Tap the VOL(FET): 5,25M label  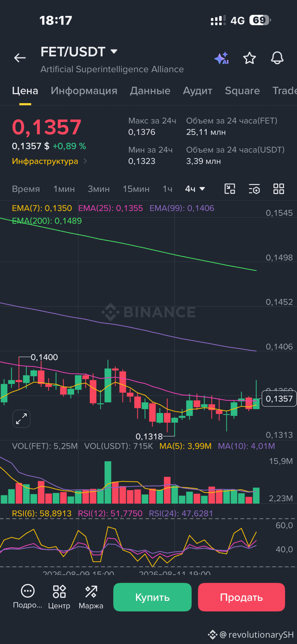45,446
